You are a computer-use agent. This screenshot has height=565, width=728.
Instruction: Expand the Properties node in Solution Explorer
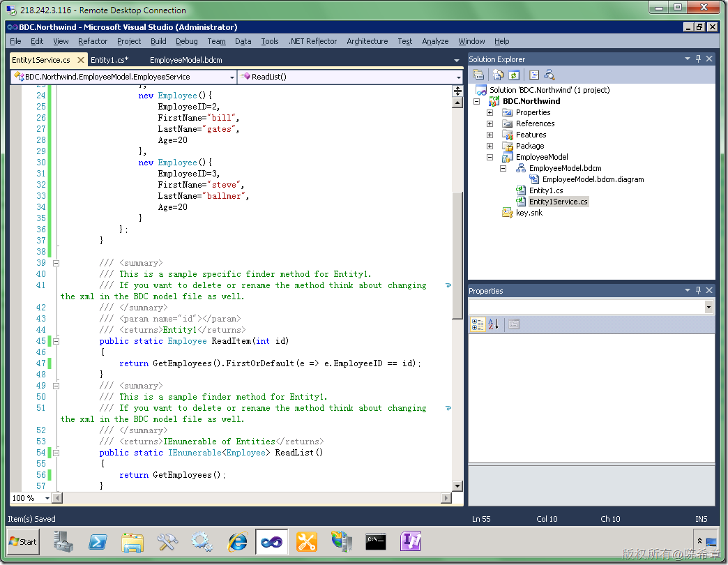pos(490,112)
